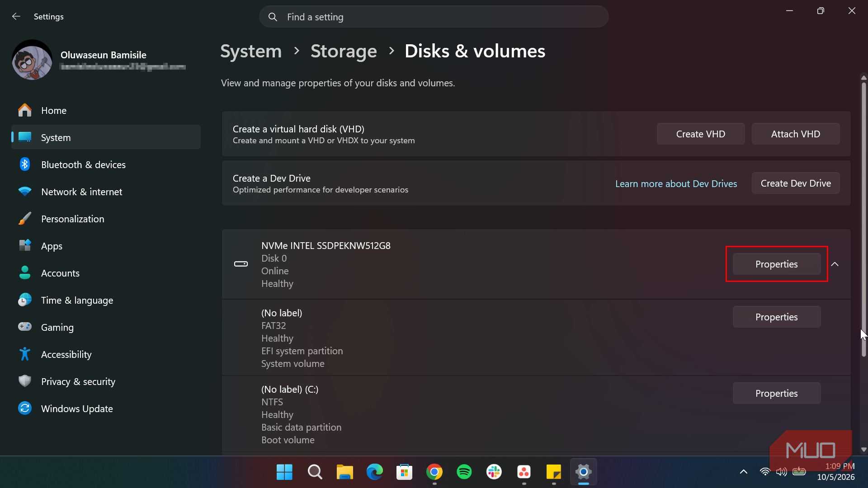This screenshot has height=488, width=868.
Task: Open Privacy & security settings
Action: (106, 381)
